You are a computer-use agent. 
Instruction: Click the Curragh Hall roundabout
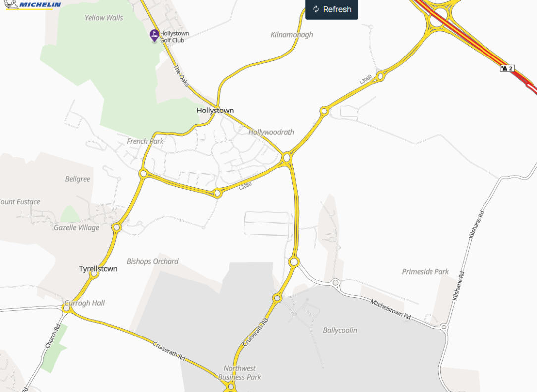(x=66, y=308)
